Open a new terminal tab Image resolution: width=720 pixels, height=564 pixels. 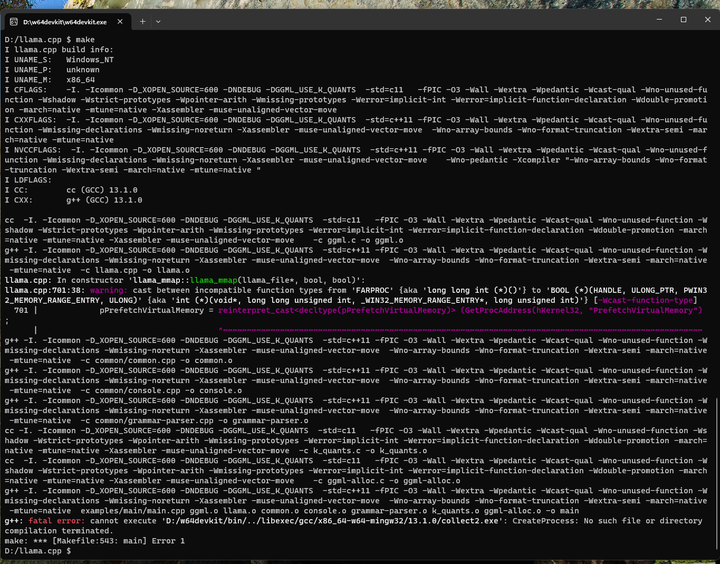(x=142, y=22)
